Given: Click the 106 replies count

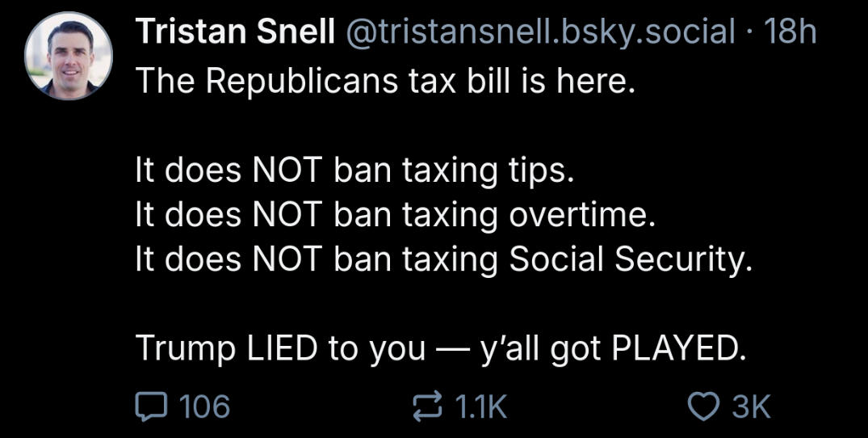Looking at the screenshot, I should point(205,406).
